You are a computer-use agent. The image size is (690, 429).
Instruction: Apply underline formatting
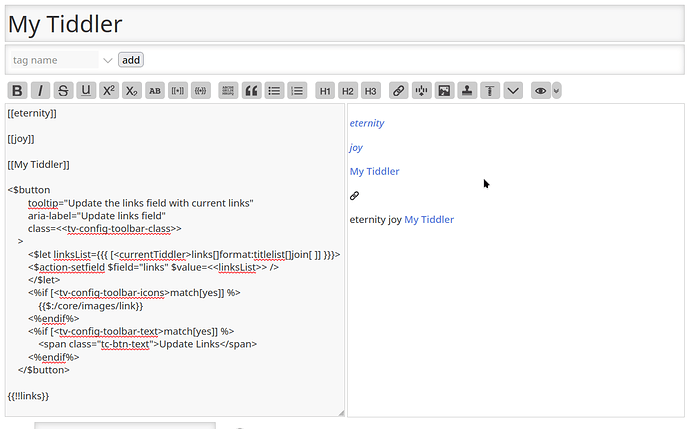tap(86, 91)
